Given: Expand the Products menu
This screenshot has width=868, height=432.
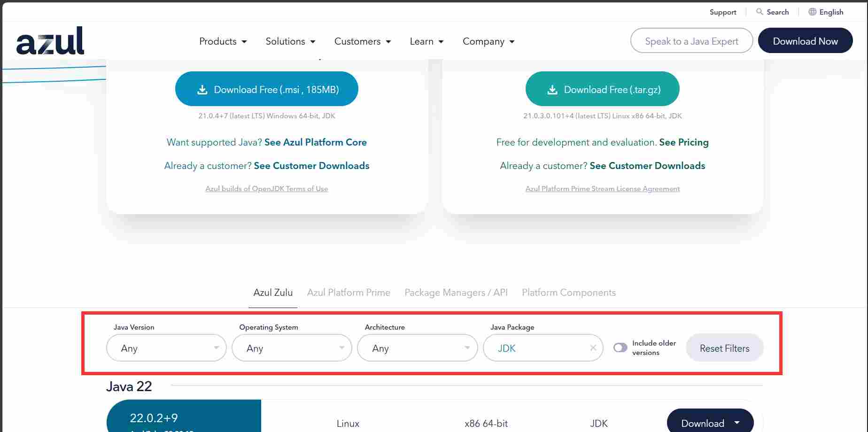Looking at the screenshot, I should [223, 41].
